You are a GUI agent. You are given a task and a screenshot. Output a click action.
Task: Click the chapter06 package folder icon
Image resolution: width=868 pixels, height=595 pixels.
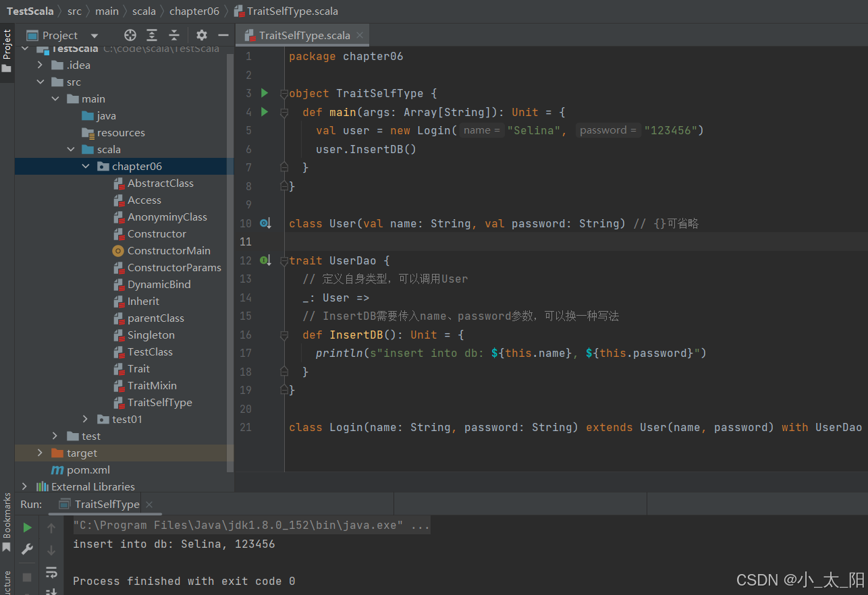coord(103,167)
